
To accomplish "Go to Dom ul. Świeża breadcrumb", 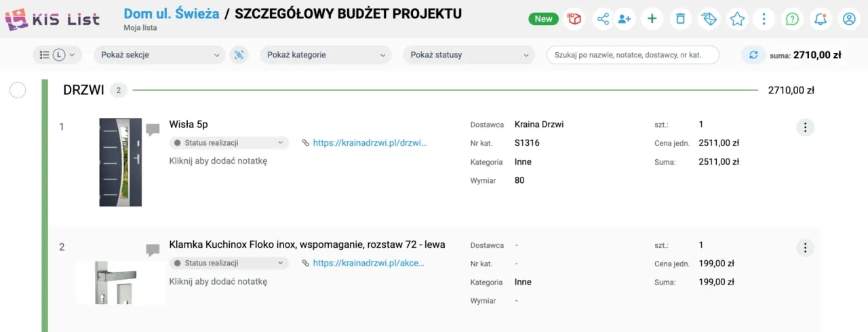I will point(172,13).
